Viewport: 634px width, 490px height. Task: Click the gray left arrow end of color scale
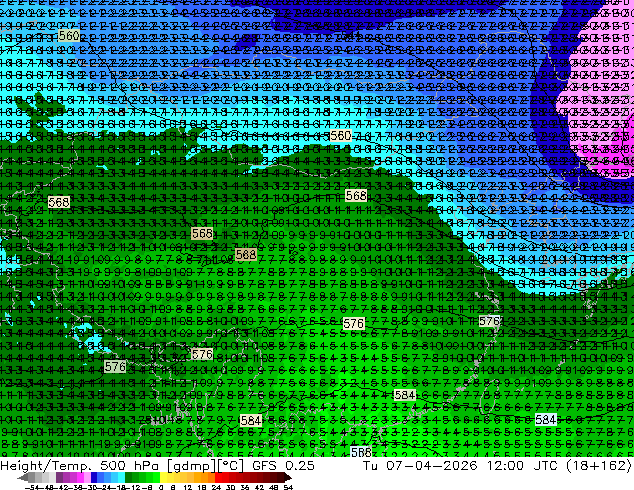[x=23, y=478]
